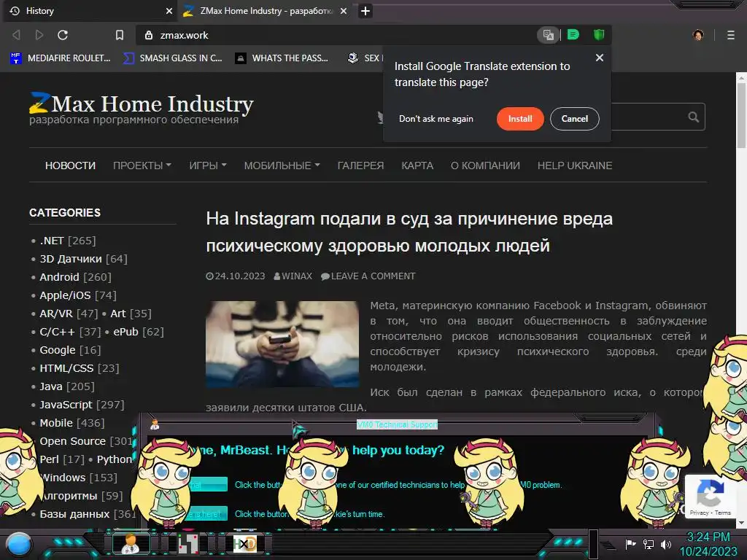Viewport: 747px width, 560px height.
Task: Go forward using the browser forward arrow
Action: click(39, 35)
